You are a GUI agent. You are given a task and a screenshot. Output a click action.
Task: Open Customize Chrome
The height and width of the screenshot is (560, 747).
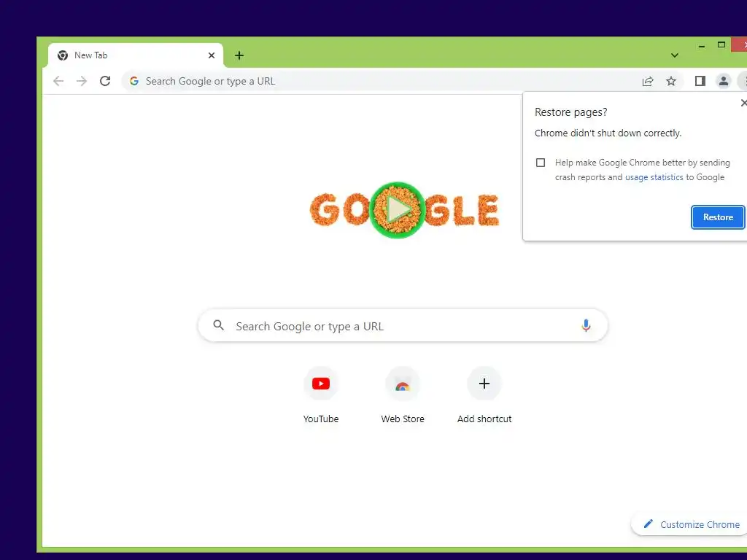tap(692, 524)
